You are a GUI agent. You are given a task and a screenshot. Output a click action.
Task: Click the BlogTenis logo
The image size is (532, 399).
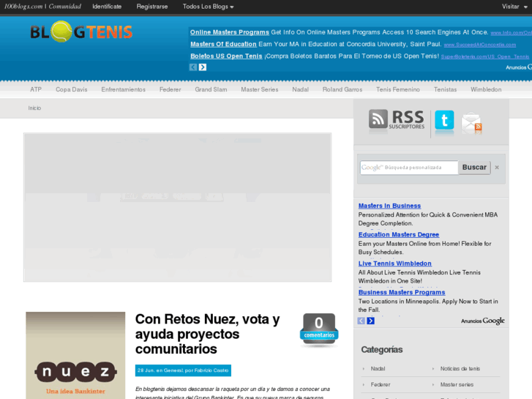pyautogui.click(x=81, y=31)
